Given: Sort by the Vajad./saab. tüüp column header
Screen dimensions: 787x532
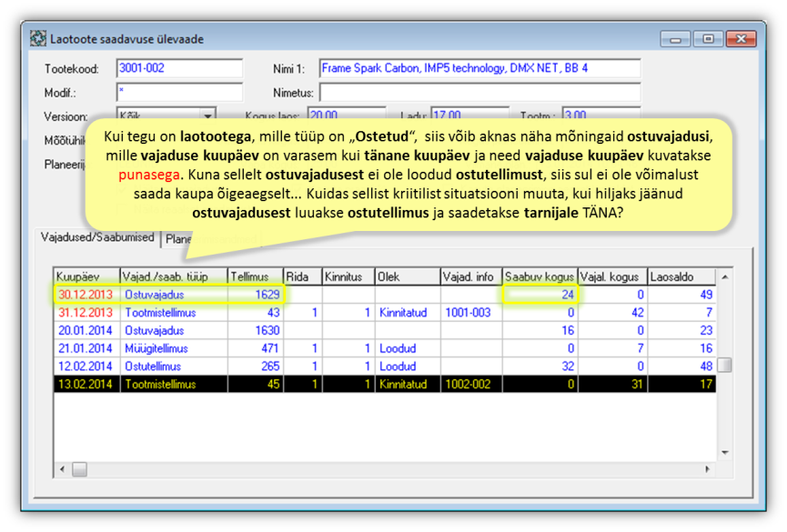Looking at the screenshot, I should (x=174, y=276).
